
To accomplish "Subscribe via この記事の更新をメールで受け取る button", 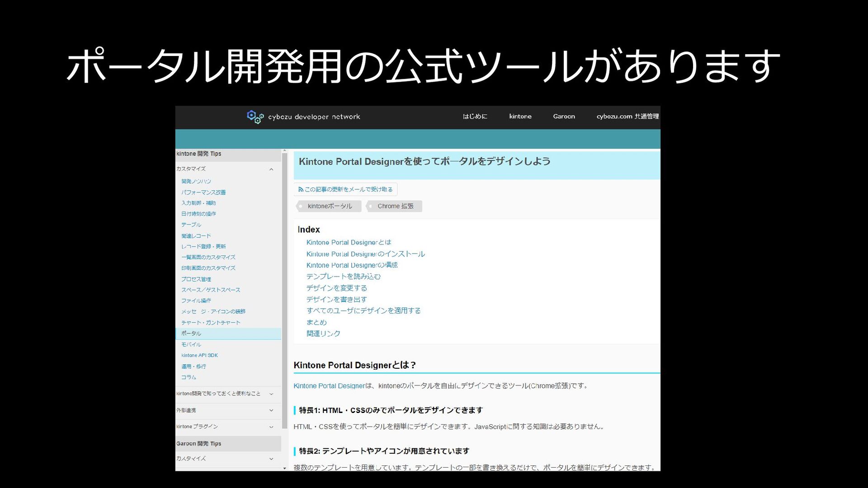I will click(x=345, y=189).
